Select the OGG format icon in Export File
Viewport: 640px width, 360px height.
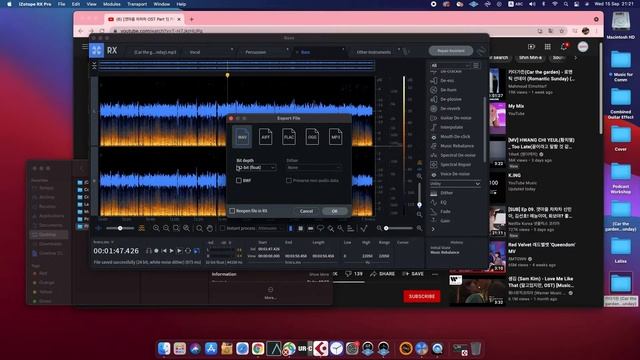point(312,137)
